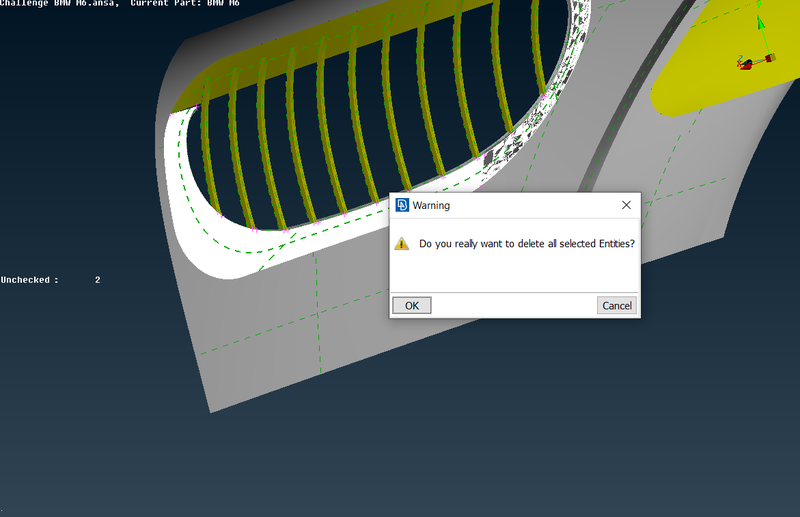Click the 'Current Part: BMW M6' header text
Viewport: 800px width, 517px height.
click(185, 3)
